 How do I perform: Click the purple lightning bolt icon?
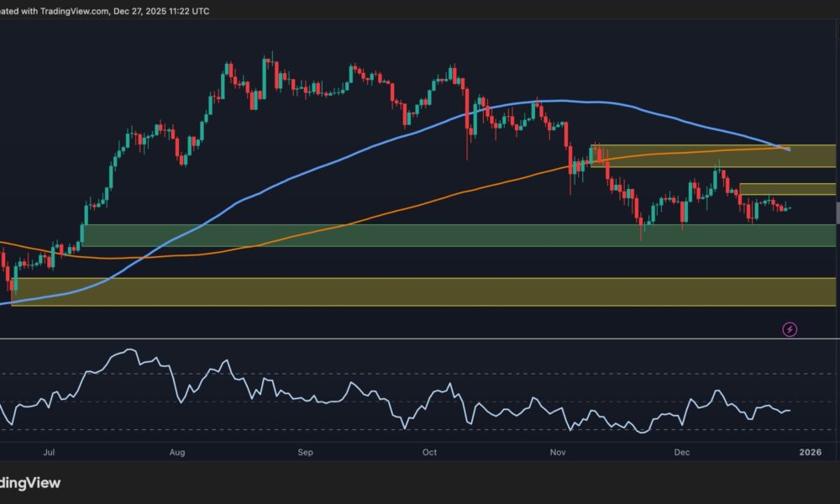788,329
